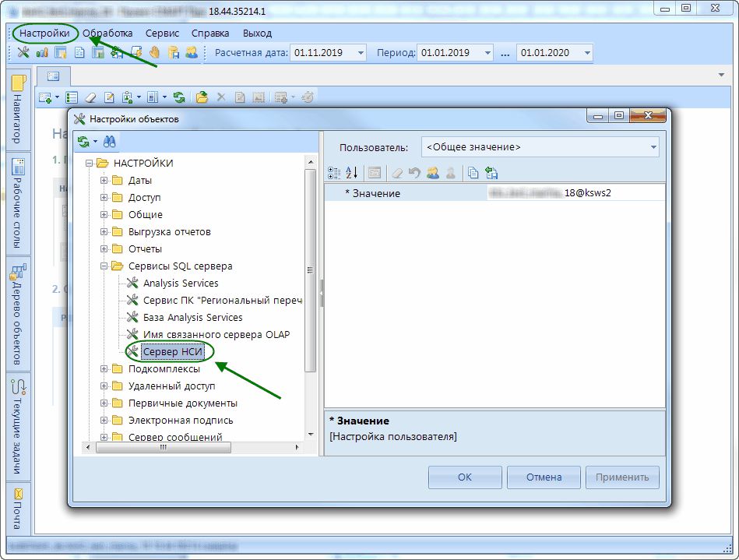739x560 pixels.
Task: Click the bar chart icon in main toolbar
Action: 42,53
